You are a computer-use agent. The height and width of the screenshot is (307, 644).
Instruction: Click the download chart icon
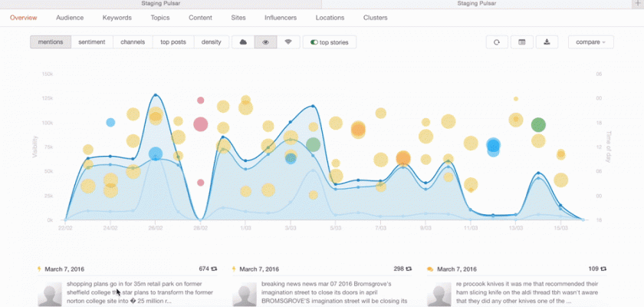(x=546, y=42)
